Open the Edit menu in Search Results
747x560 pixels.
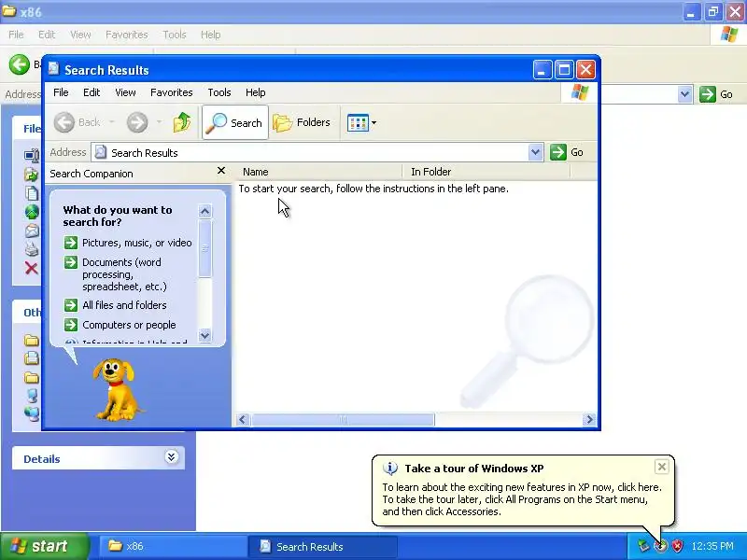[92, 92]
